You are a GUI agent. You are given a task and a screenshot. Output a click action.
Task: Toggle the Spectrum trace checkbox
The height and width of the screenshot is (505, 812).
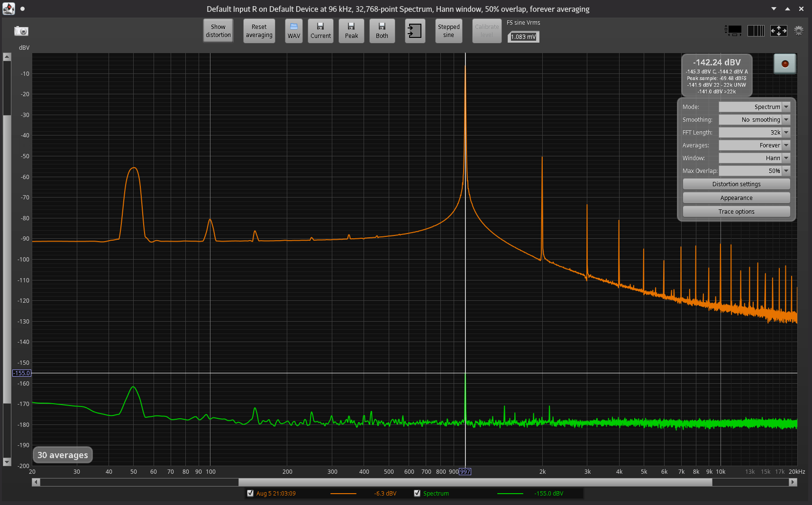[417, 493]
